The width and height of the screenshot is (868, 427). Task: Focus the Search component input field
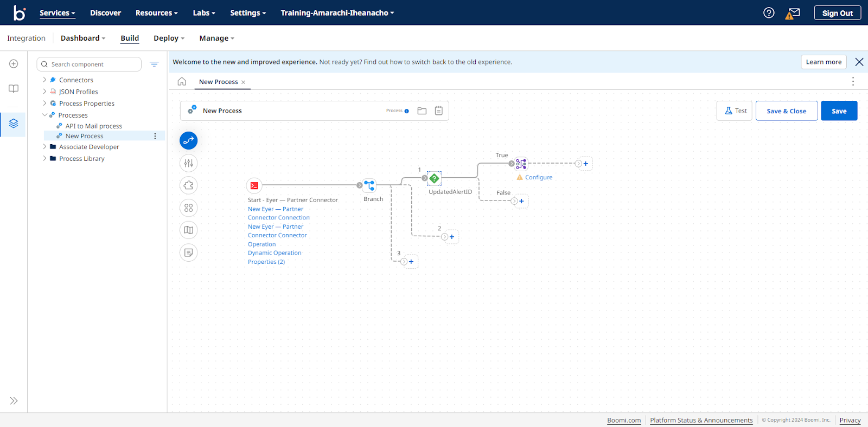click(x=89, y=64)
